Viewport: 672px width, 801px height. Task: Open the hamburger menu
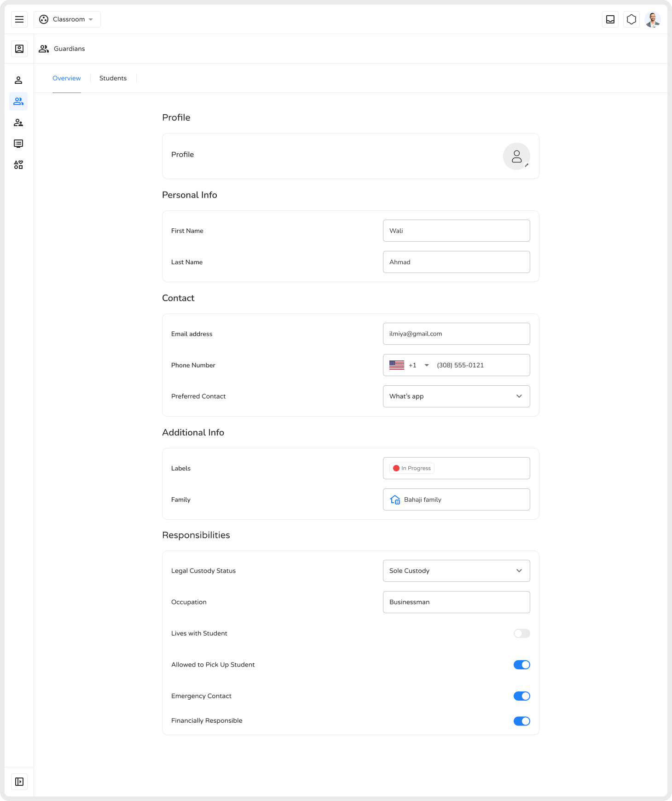[x=19, y=19]
